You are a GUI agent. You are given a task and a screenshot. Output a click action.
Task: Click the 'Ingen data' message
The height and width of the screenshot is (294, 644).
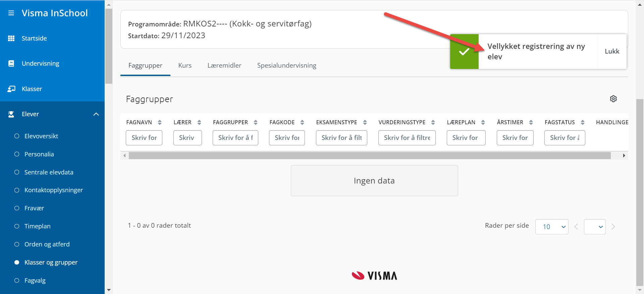click(374, 181)
